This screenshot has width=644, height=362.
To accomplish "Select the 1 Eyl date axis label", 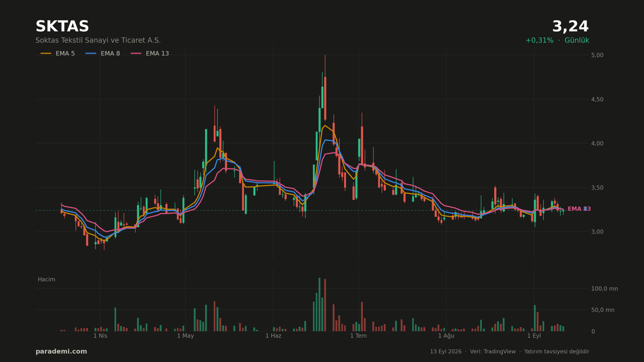I will pos(534,336).
